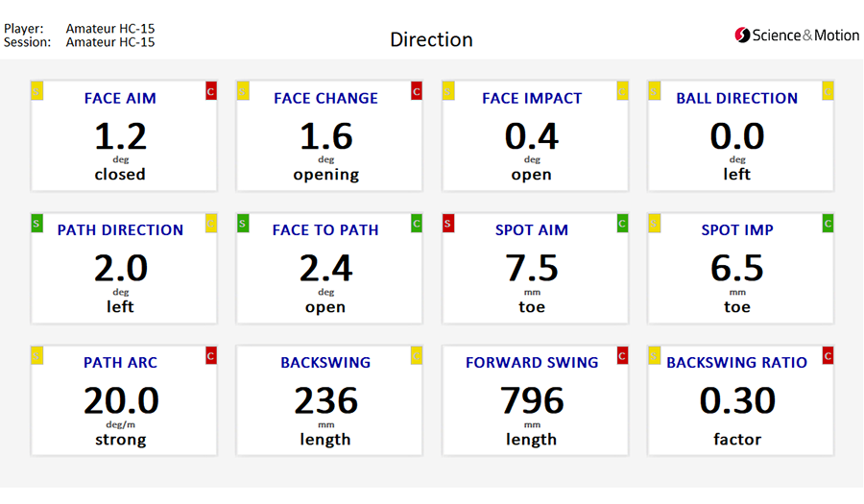Click the red C badge on Forward Swing
Viewport: 864px width, 504px height.
[x=622, y=356]
